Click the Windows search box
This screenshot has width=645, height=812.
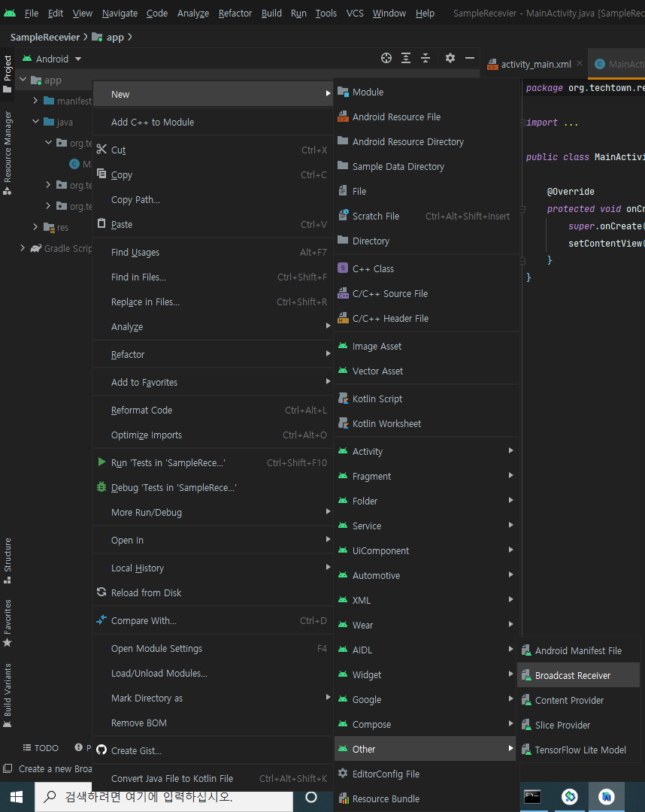[x=164, y=797]
